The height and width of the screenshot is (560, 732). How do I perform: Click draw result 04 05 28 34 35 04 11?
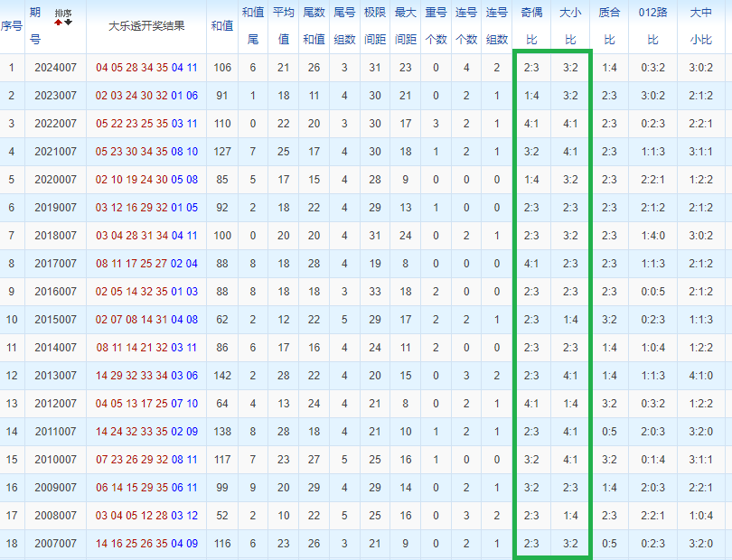pos(146,68)
